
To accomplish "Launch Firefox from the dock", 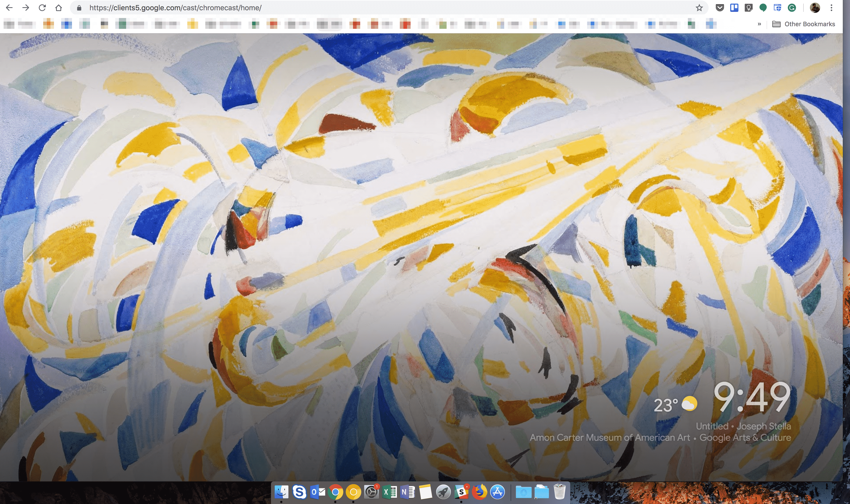I will (x=479, y=492).
